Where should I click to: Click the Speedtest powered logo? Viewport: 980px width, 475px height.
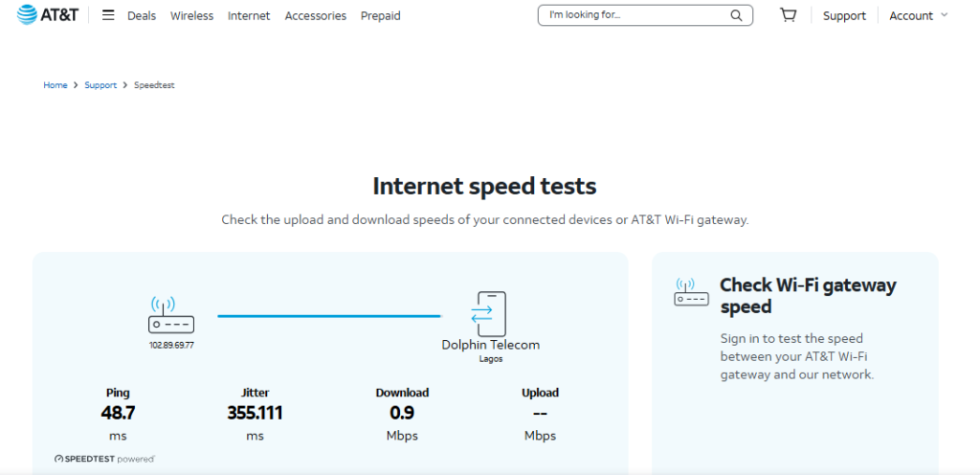pyautogui.click(x=104, y=459)
